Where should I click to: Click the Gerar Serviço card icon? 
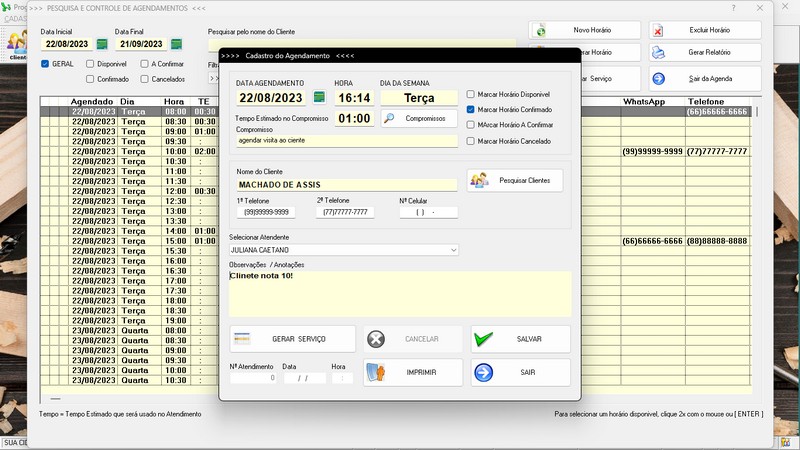tap(242, 339)
